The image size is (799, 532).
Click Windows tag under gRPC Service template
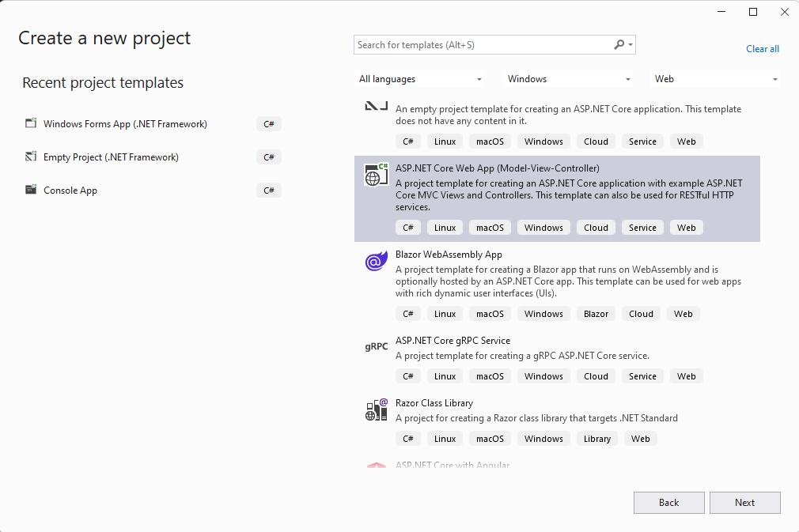543,376
